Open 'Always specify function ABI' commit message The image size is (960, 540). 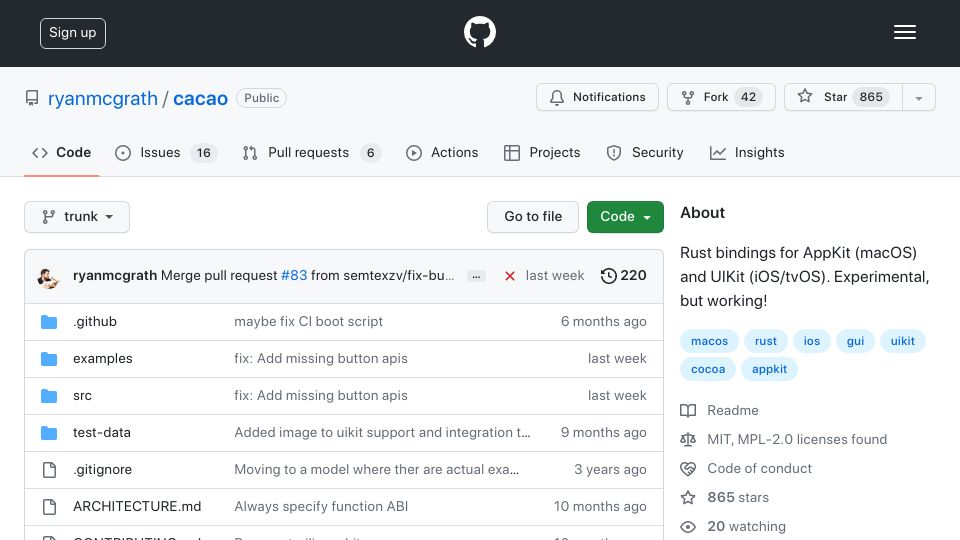pos(321,507)
